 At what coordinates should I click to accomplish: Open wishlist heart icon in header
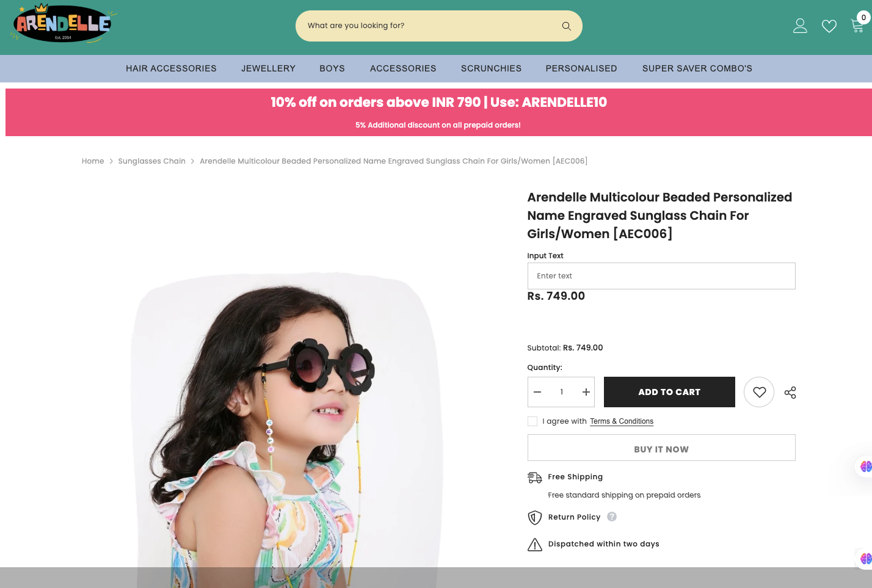(x=829, y=26)
